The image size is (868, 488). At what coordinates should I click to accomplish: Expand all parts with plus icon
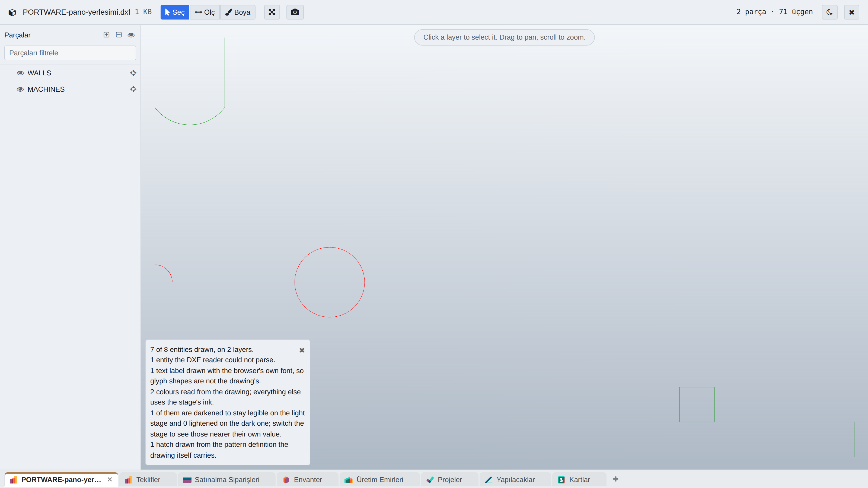point(107,35)
